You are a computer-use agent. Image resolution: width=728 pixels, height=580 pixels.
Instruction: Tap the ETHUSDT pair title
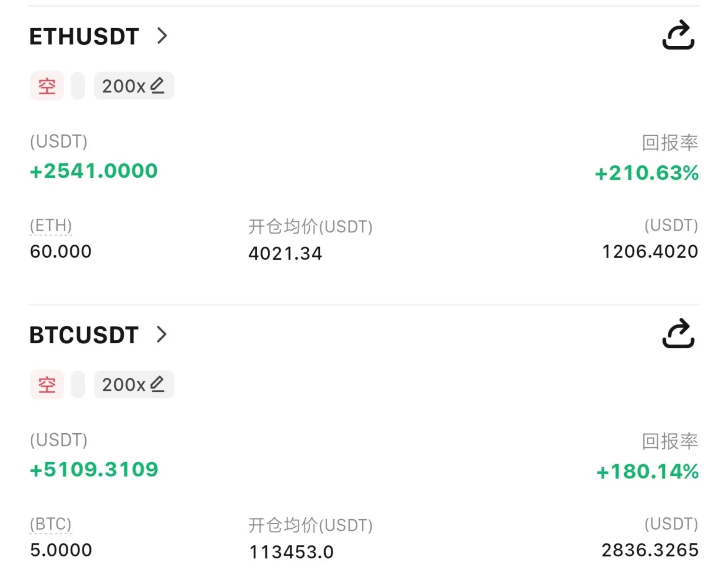click(84, 36)
